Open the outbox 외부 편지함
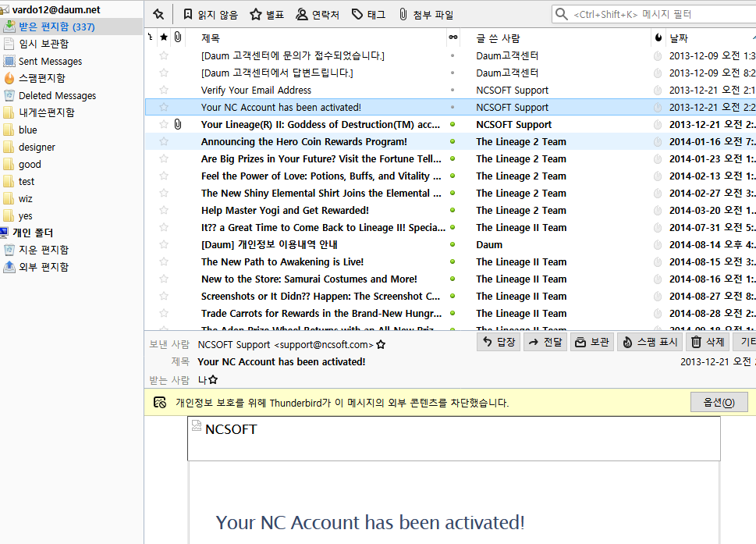 click(44, 267)
